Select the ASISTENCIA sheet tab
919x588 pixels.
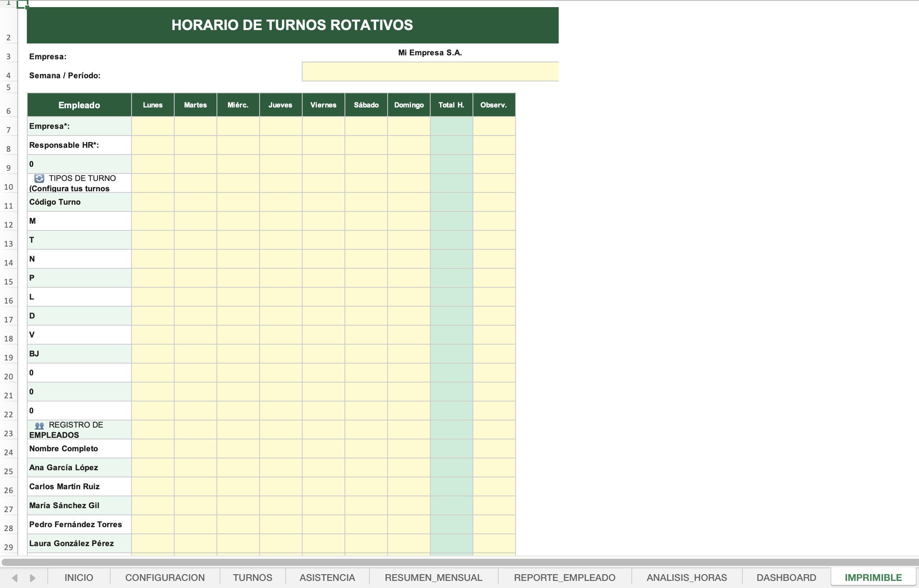pos(327,577)
